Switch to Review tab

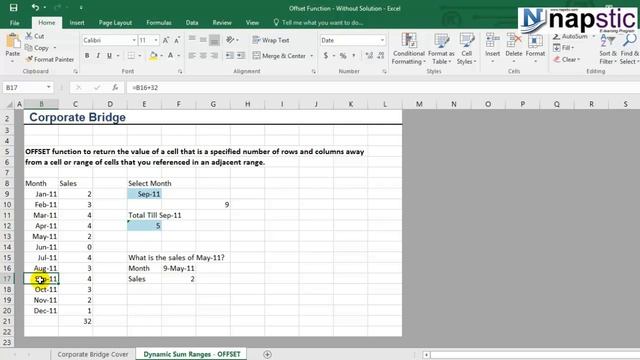click(222, 22)
